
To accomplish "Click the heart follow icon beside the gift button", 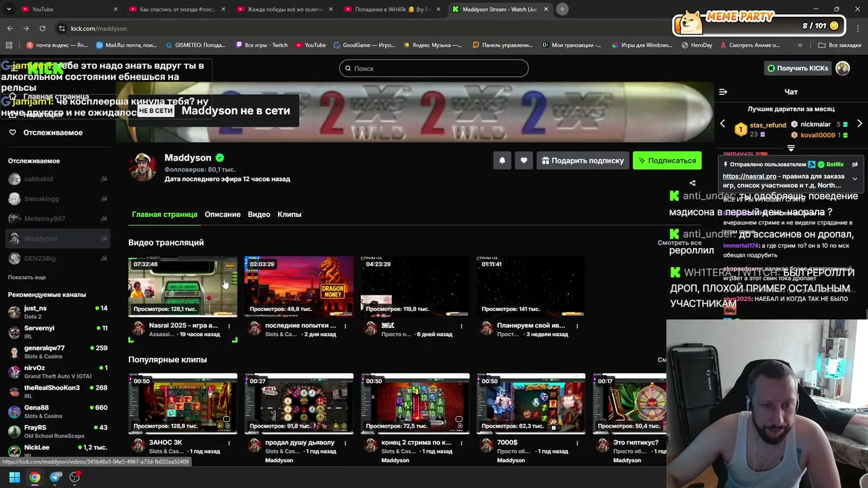I will click(524, 161).
